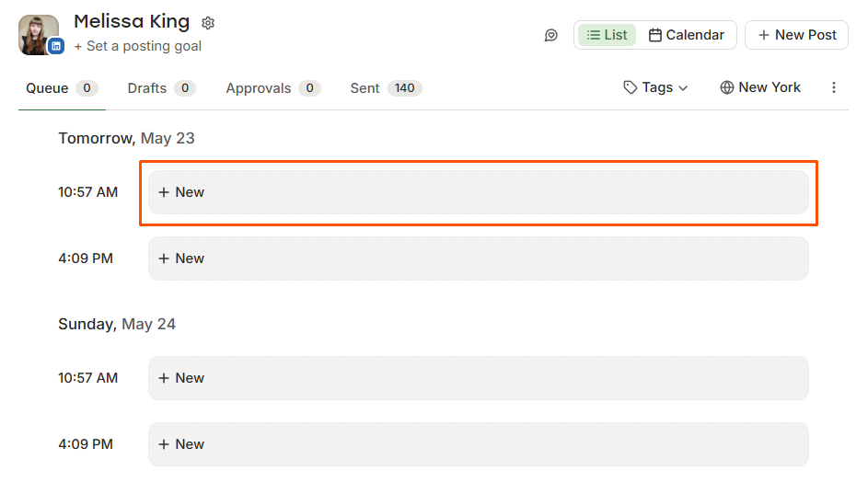Viewport: 868px width, 494px height.
Task: Click the Sunday, May 24 heading
Action: click(x=117, y=324)
